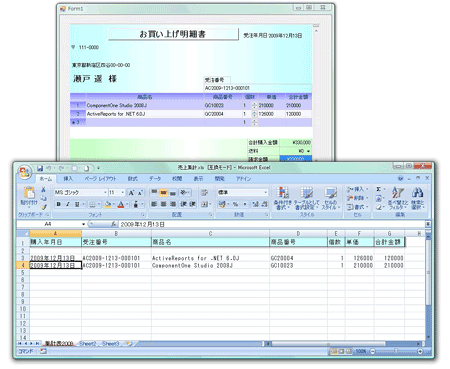Open the Office button menu in Excel
This screenshot has width=450, height=369.
point(25,173)
